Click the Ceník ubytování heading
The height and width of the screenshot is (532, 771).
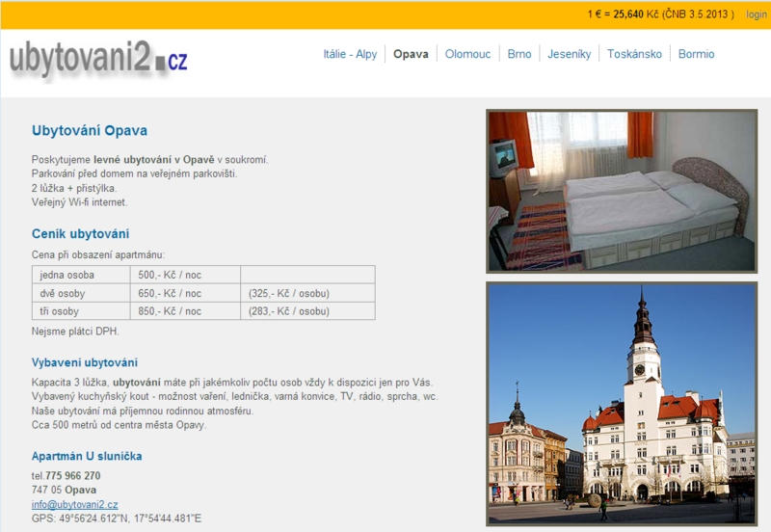point(81,234)
